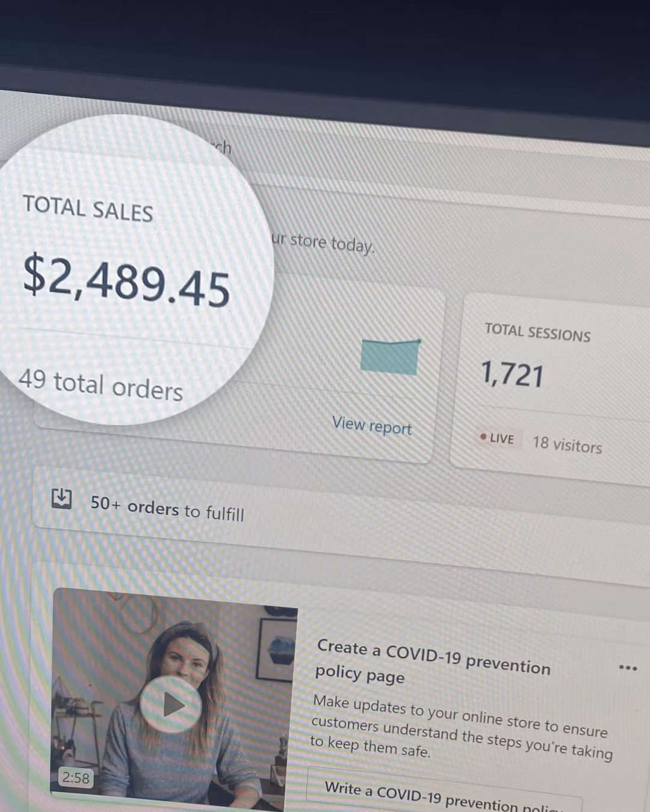Click the 2:58 video duration badge
Image resolution: width=650 pixels, height=812 pixels.
(x=76, y=778)
